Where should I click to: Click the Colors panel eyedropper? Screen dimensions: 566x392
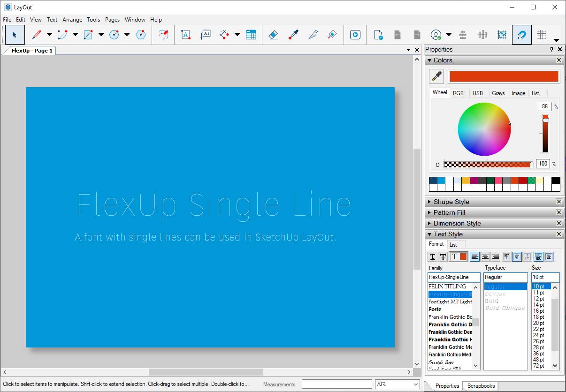point(436,76)
